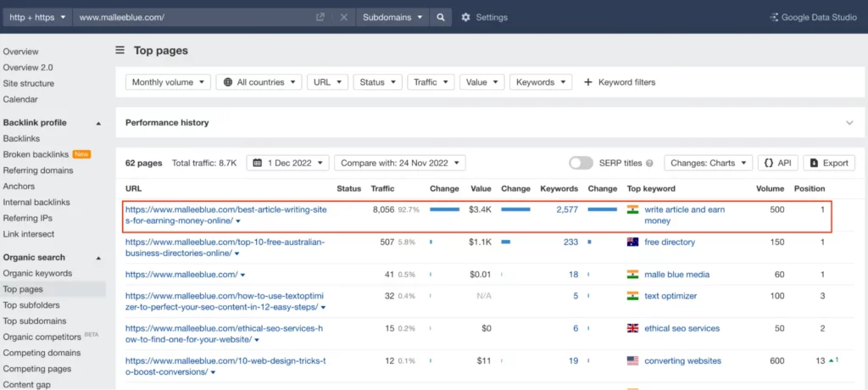Sort by Traffic column header
Screen dimensions: 868x390
(x=382, y=188)
